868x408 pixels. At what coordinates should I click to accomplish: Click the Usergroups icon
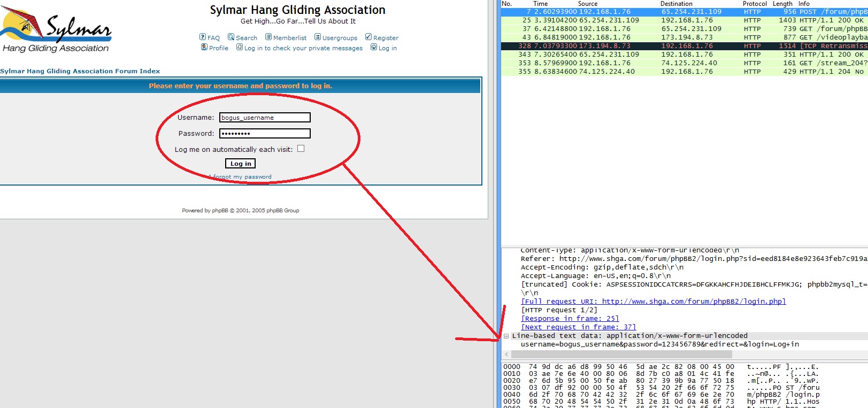tap(318, 37)
